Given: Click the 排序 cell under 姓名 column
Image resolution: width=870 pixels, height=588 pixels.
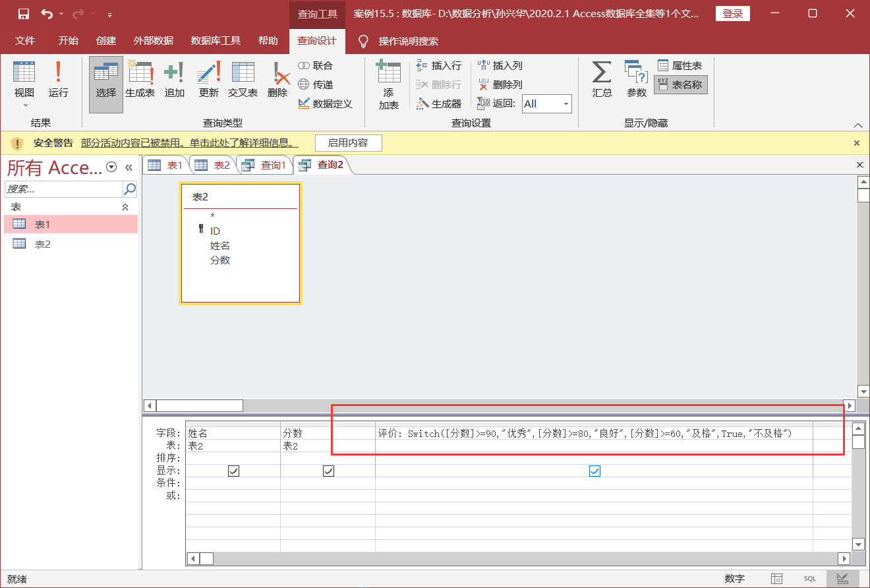Looking at the screenshot, I should pos(233,458).
